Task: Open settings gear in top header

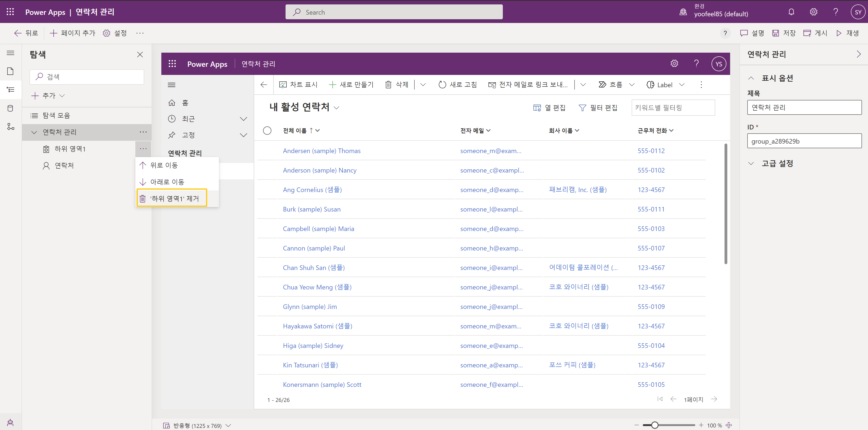Action: click(x=813, y=12)
